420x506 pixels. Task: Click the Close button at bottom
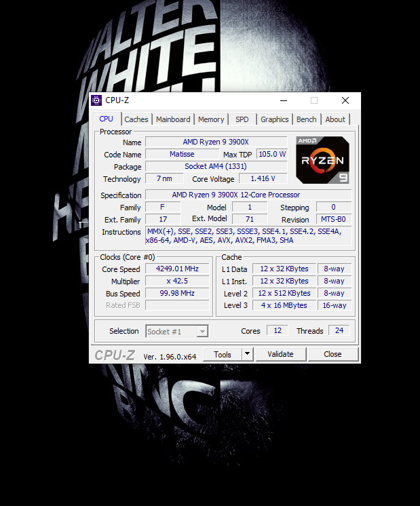(x=333, y=354)
